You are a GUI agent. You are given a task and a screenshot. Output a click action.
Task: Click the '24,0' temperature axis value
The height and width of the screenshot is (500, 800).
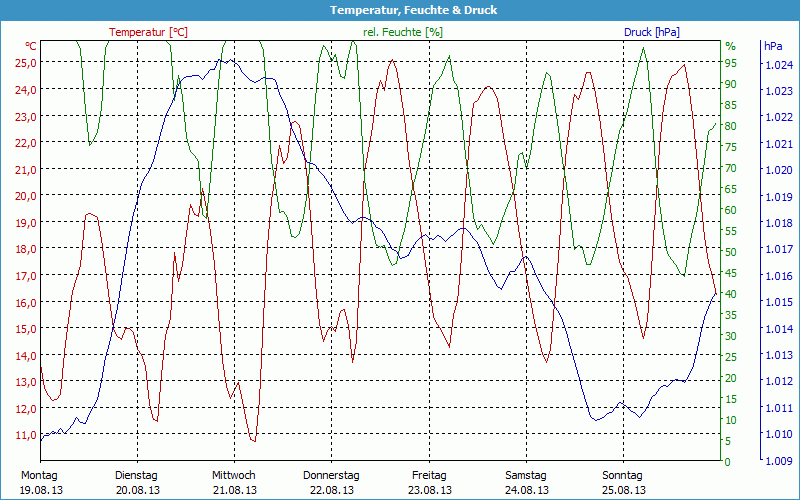tap(25, 90)
